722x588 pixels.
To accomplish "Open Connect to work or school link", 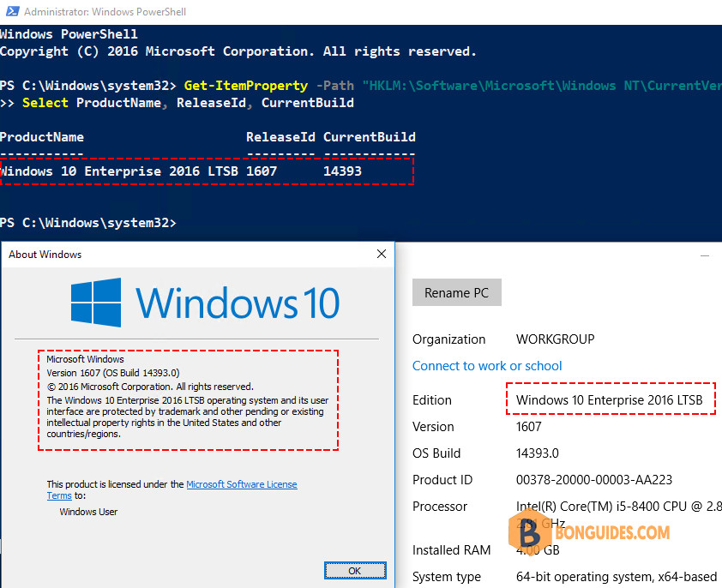I will [x=487, y=366].
